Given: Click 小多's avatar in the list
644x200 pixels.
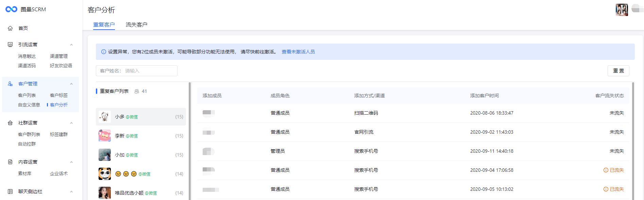Looking at the screenshot, I should pos(105,117).
